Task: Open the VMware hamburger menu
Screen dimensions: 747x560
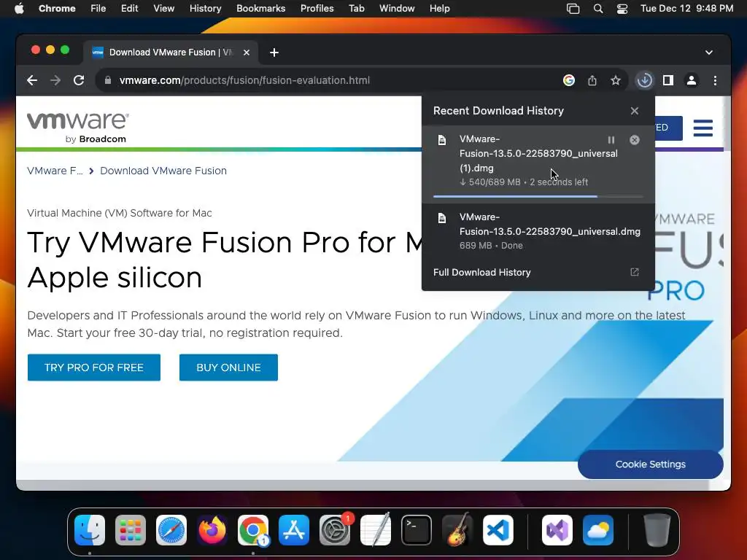Action: (703, 128)
